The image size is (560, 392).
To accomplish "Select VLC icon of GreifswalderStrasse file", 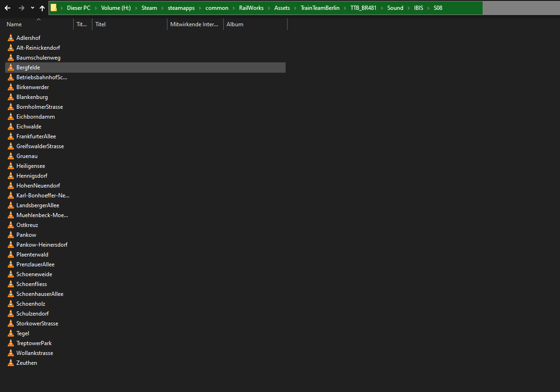I will pyautogui.click(x=11, y=146).
